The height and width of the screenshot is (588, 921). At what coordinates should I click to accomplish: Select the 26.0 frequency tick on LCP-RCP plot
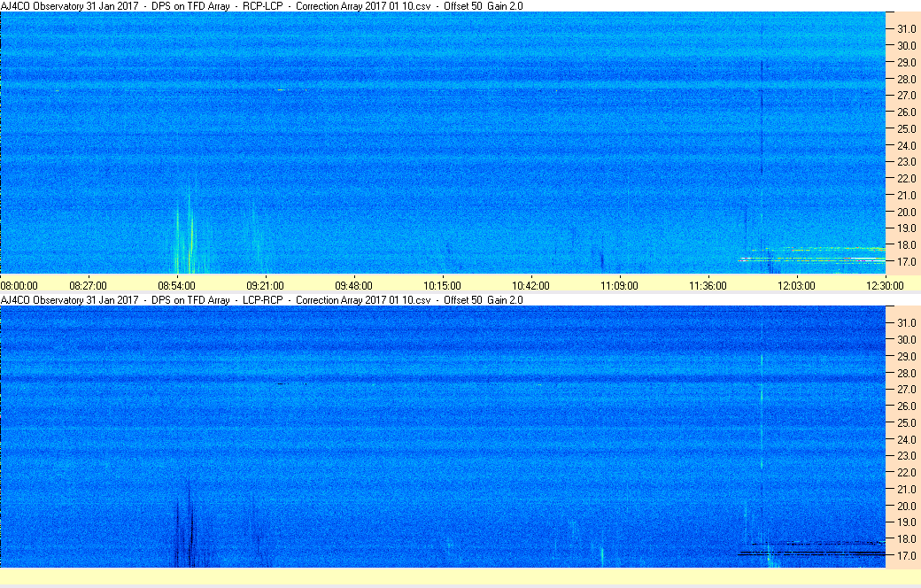(906, 406)
